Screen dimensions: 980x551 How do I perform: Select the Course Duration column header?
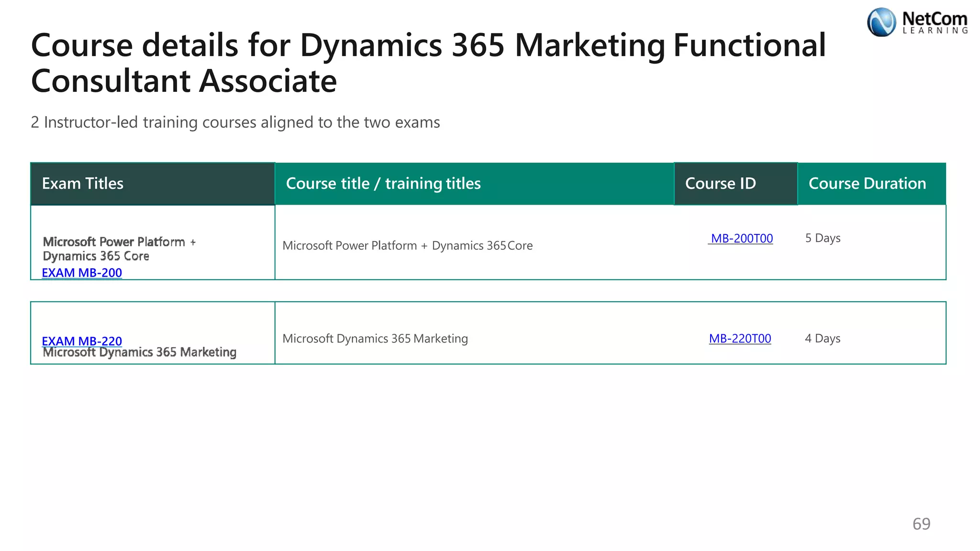[x=872, y=184]
